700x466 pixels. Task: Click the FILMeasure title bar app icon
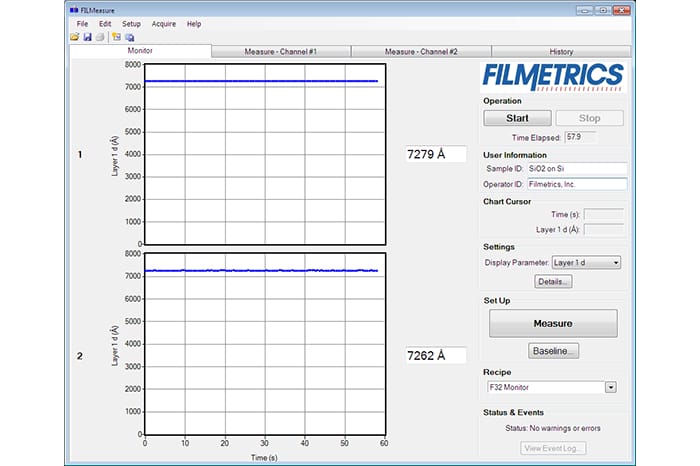click(73, 9)
